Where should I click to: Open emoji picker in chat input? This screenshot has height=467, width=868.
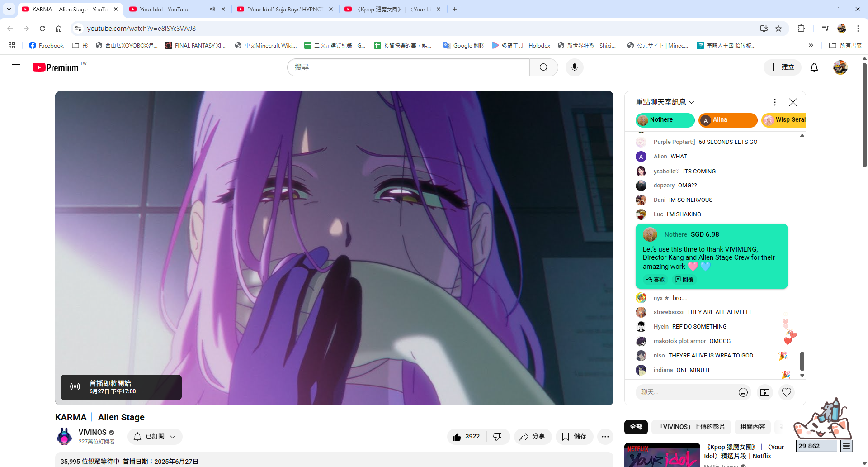pos(743,392)
